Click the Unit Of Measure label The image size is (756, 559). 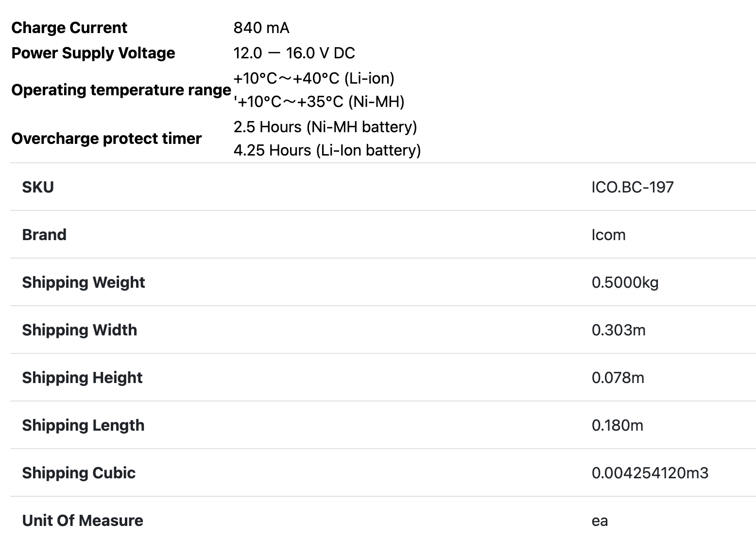click(x=83, y=521)
